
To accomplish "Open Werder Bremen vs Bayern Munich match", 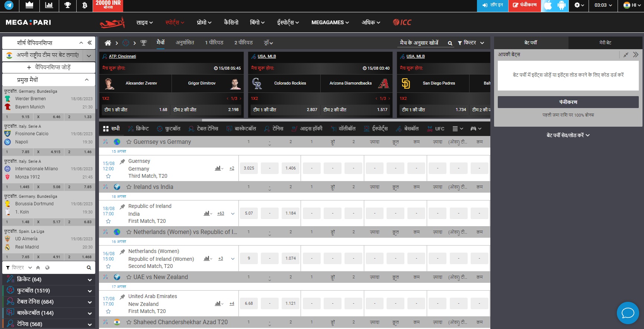I will [x=49, y=103].
